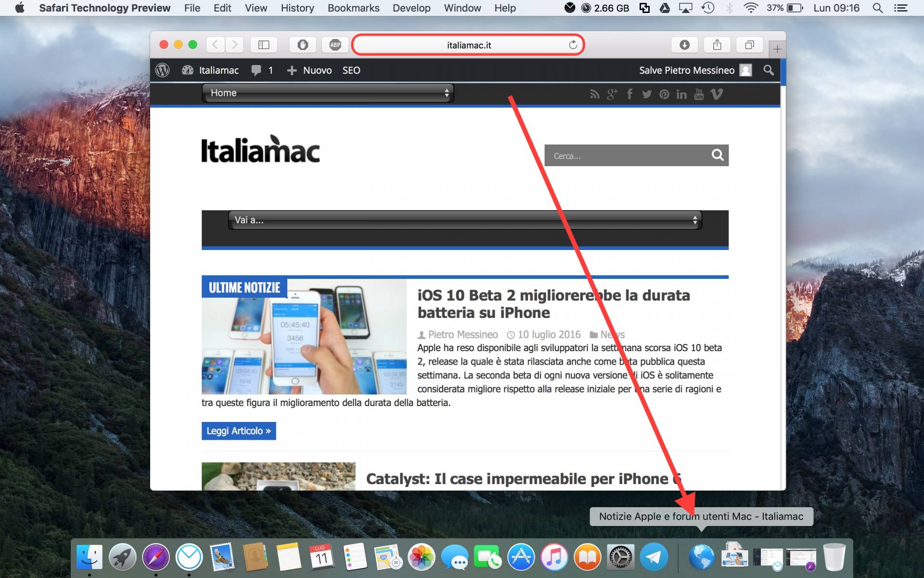Open the Twitter social icon

click(x=647, y=94)
